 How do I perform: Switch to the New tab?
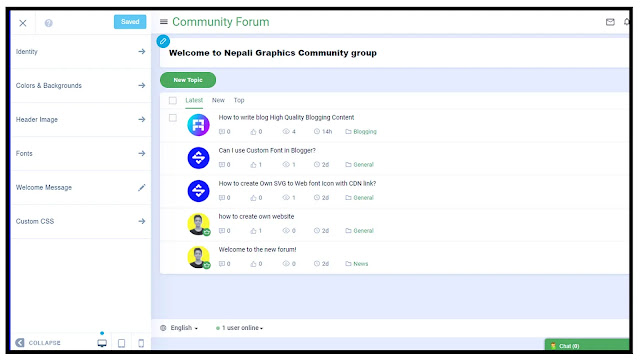point(218,100)
